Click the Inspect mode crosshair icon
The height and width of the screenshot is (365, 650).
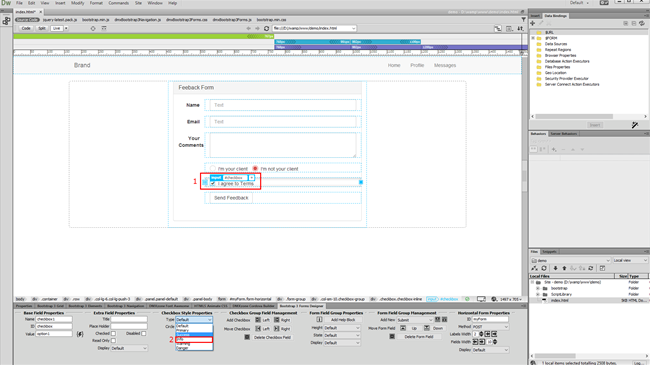click(93, 29)
